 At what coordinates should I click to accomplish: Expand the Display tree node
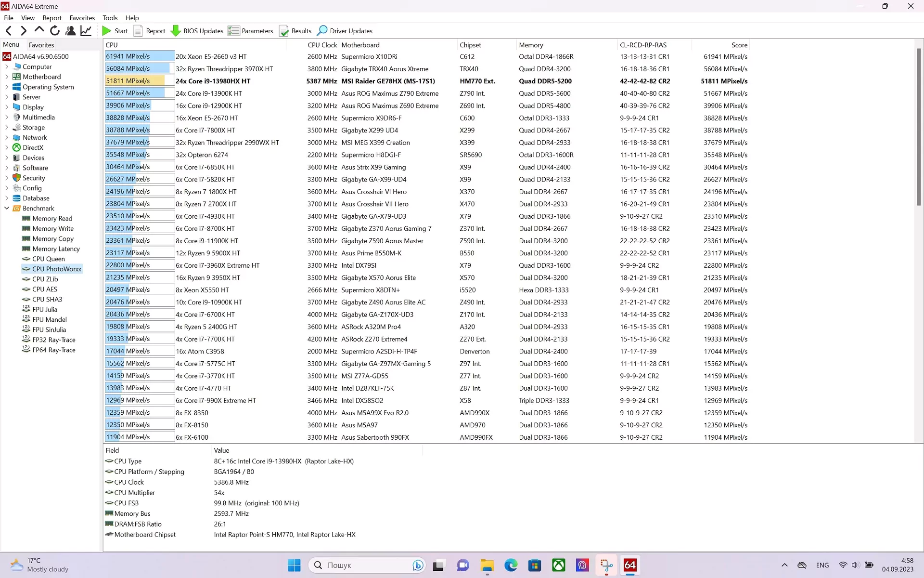[7, 107]
